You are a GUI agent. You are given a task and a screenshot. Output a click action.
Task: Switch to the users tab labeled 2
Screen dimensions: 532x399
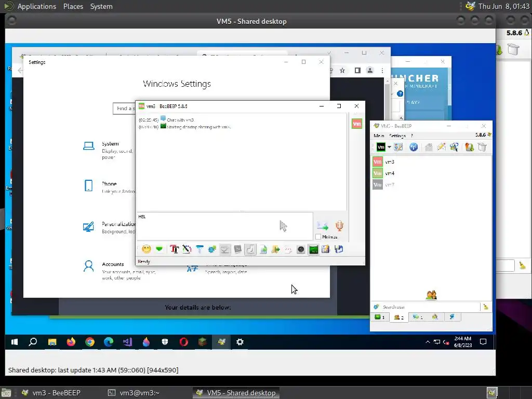(x=398, y=317)
